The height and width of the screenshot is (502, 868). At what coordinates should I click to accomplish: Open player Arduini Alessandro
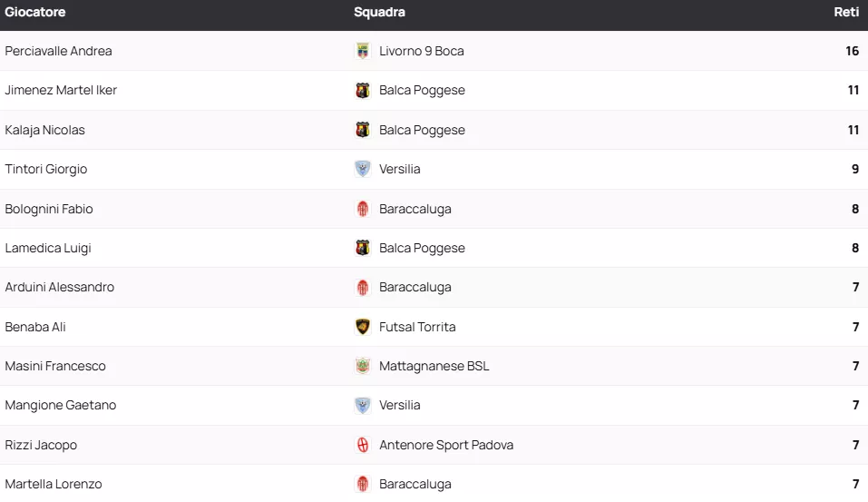click(x=60, y=288)
